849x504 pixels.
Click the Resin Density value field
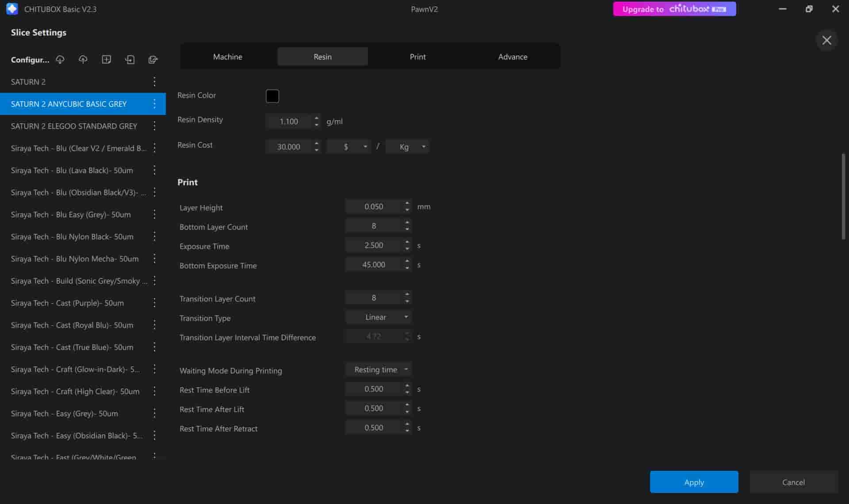289,121
